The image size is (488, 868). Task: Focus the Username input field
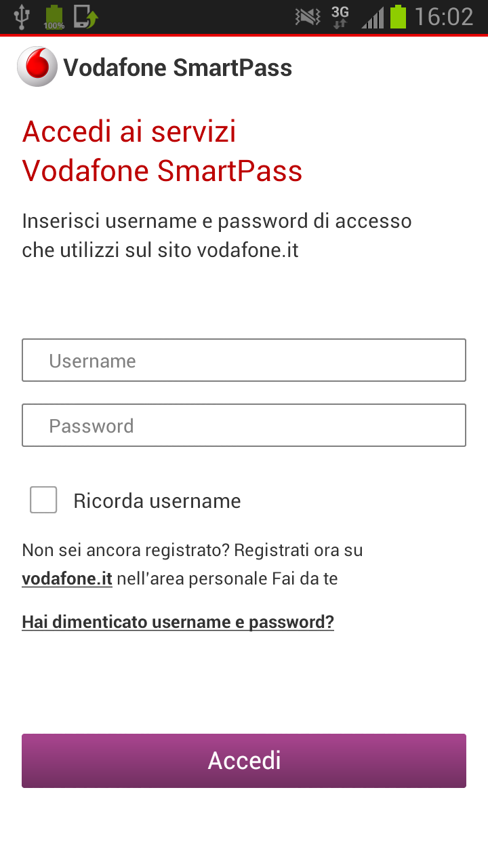244,360
